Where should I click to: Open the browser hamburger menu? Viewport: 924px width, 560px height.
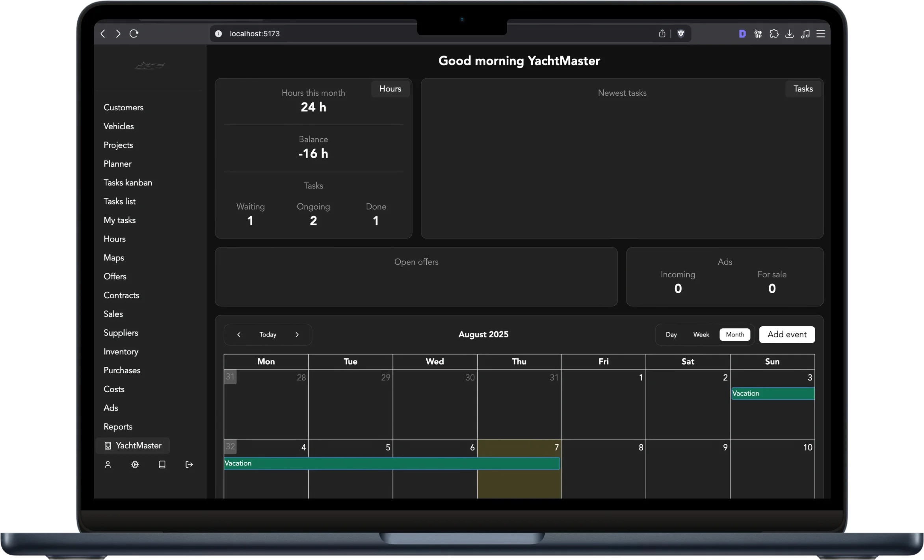coord(820,33)
